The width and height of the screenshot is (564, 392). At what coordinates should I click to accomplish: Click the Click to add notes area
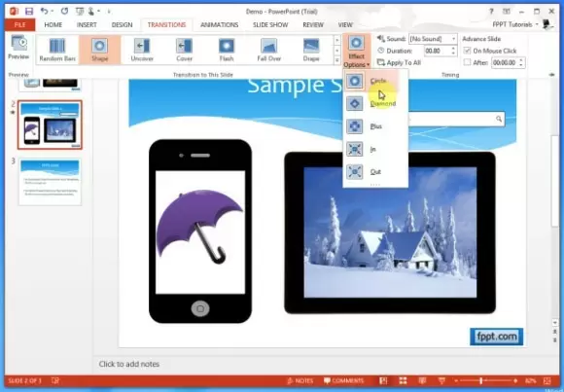(x=129, y=364)
